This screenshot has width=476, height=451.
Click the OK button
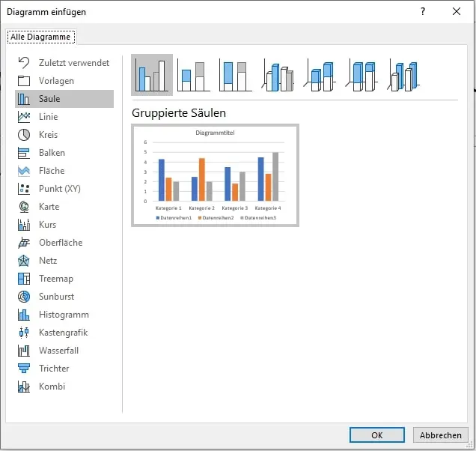[376, 435]
